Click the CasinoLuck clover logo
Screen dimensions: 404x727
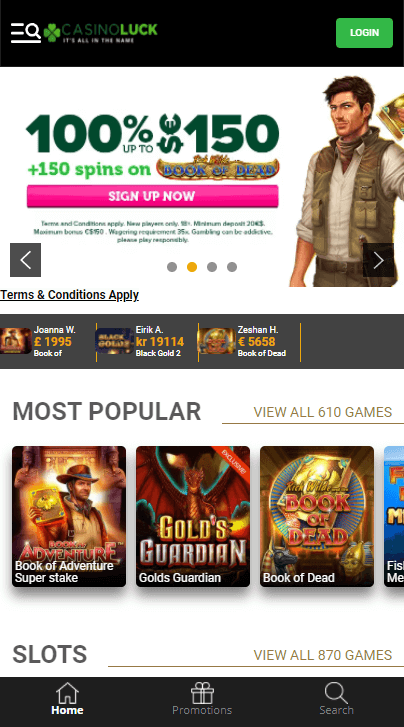click(101, 33)
